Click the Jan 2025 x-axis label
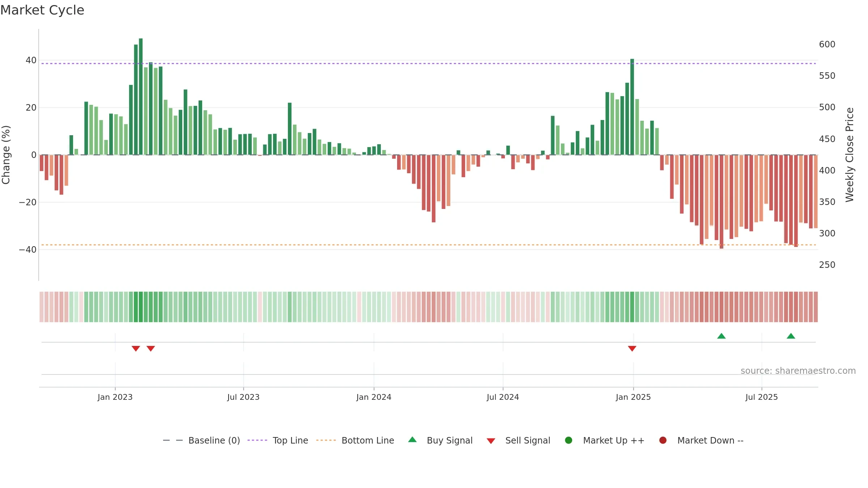Viewport: 868px width, 488px height. pos(633,397)
